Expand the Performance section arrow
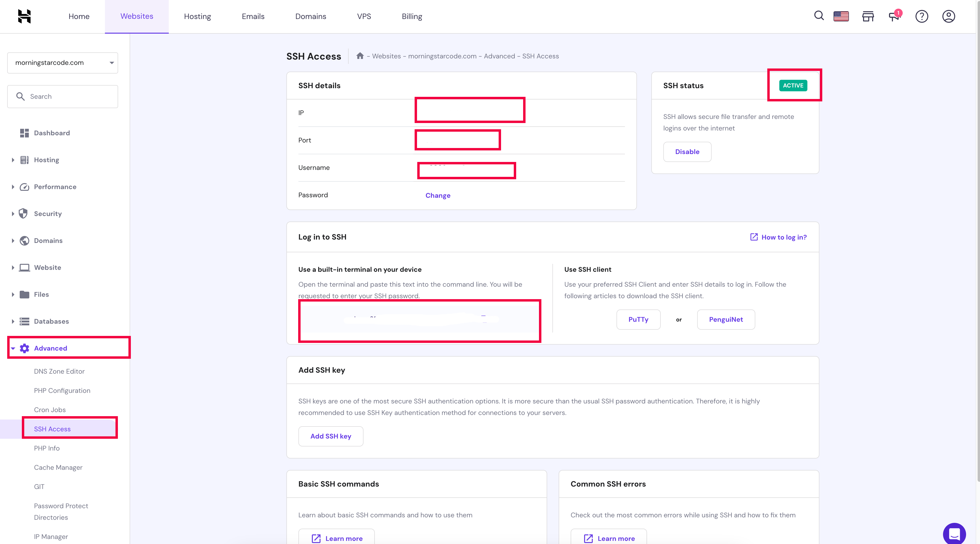This screenshot has width=980, height=544. pos(13,187)
